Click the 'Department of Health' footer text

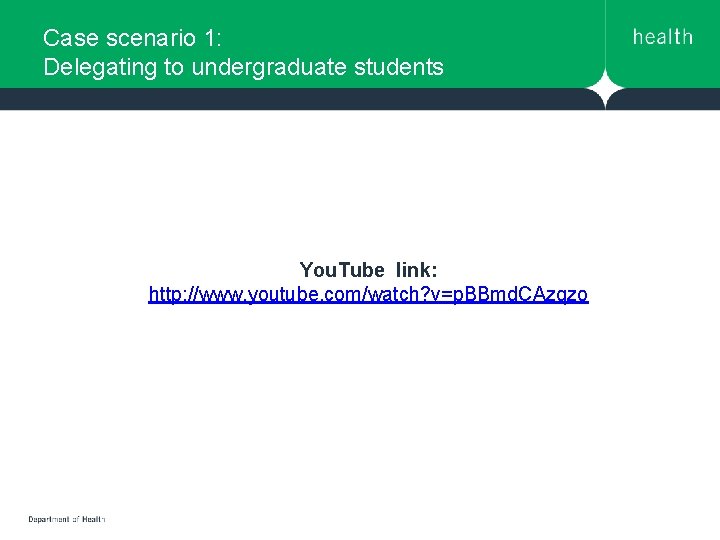67,519
